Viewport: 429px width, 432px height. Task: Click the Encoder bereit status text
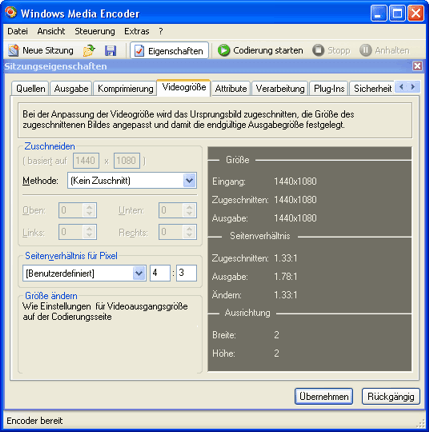[x=35, y=421]
